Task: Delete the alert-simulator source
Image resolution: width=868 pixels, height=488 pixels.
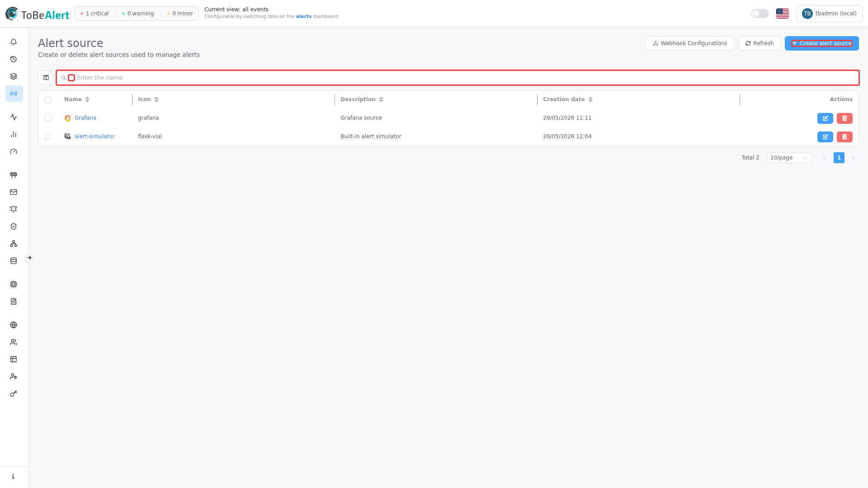Action: point(844,137)
